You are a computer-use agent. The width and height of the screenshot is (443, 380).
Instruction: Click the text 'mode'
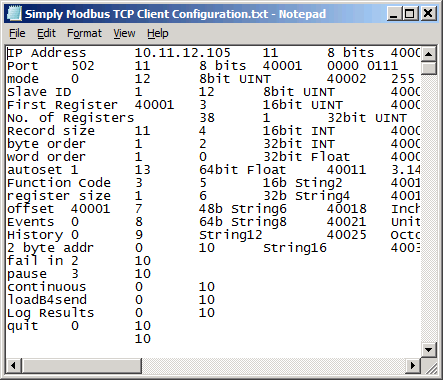[23, 79]
